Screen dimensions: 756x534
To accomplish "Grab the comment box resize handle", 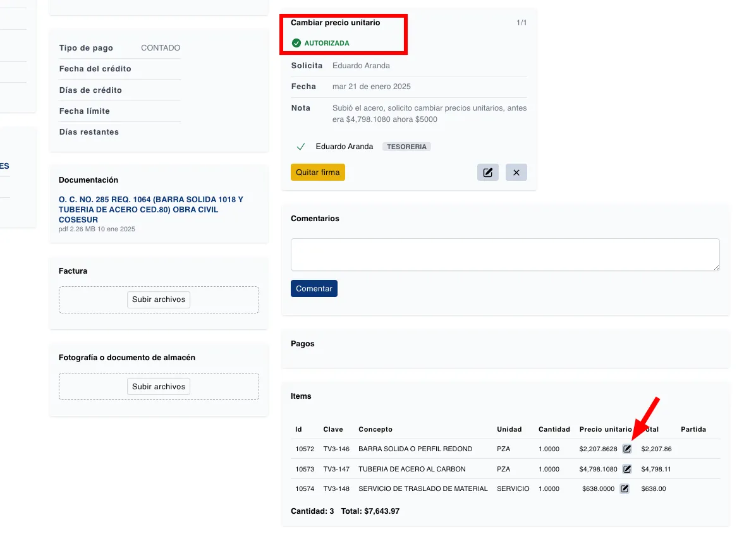I will [x=716, y=267].
